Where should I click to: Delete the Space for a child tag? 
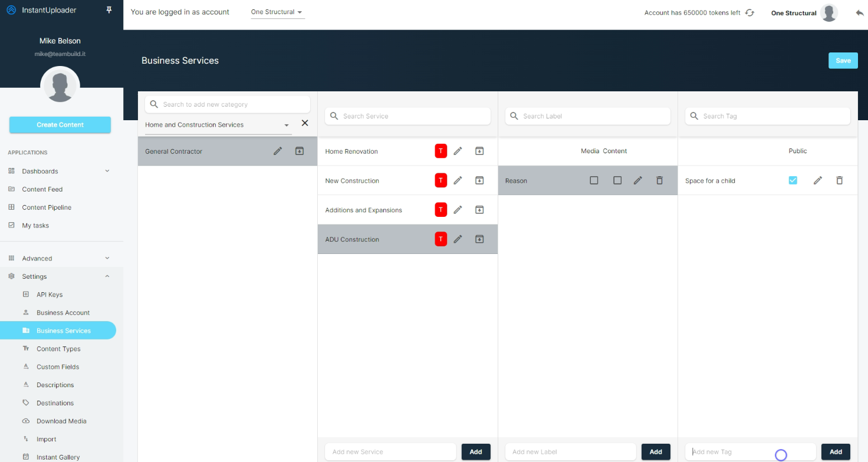coord(839,180)
